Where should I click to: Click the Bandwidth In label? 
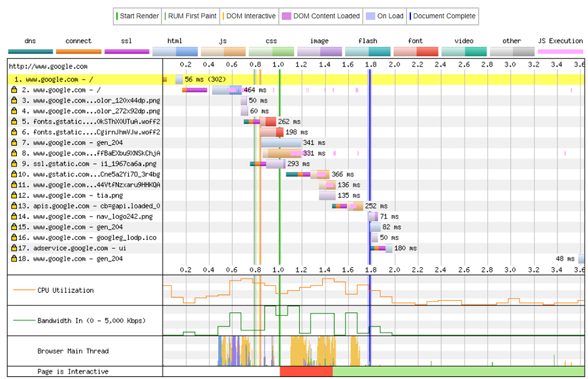coord(91,320)
